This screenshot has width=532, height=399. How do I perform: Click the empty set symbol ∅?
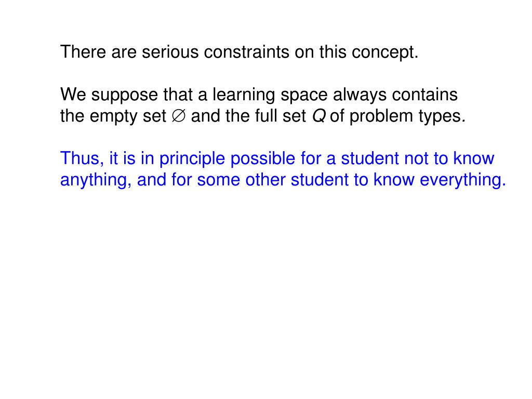[179, 116]
